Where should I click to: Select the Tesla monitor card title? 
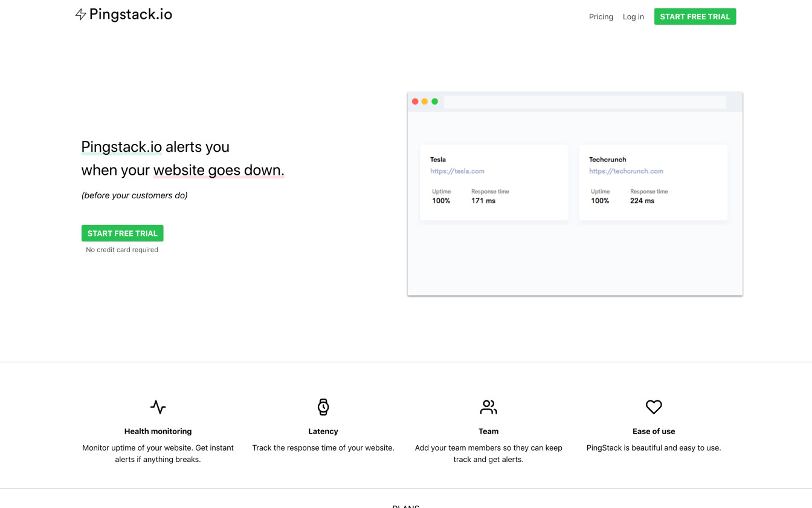[x=438, y=160]
